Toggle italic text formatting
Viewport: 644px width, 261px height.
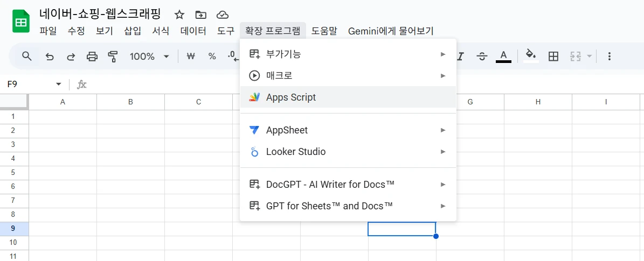tap(461, 57)
